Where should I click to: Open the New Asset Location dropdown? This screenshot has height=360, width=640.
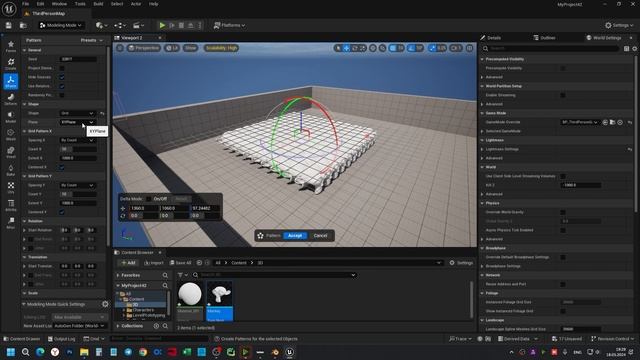click(80, 326)
